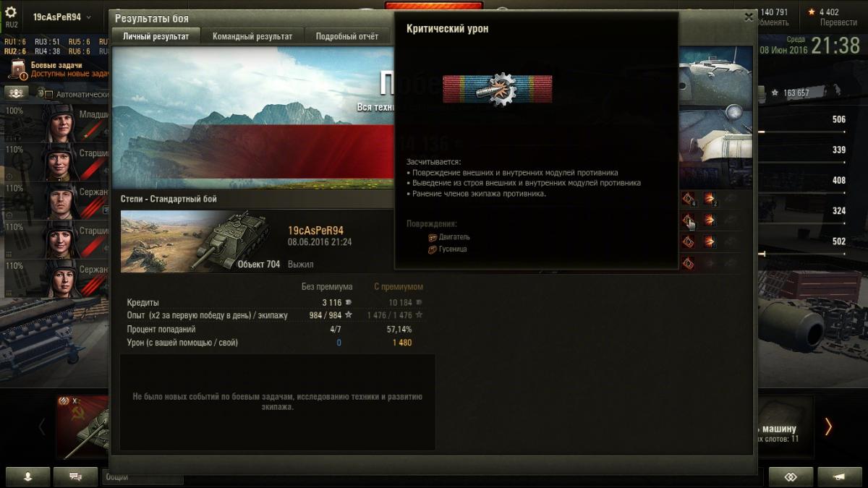
Task: Click the damage value 1 480
Action: click(x=402, y=343)
